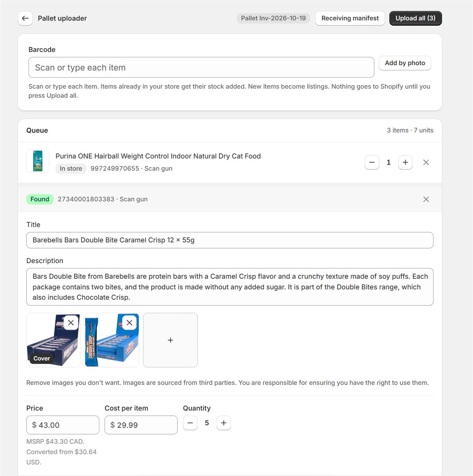The height and width of the screenshot is (476, 473).
Task: Click the Pallet uploader page title
Action: 62,18
